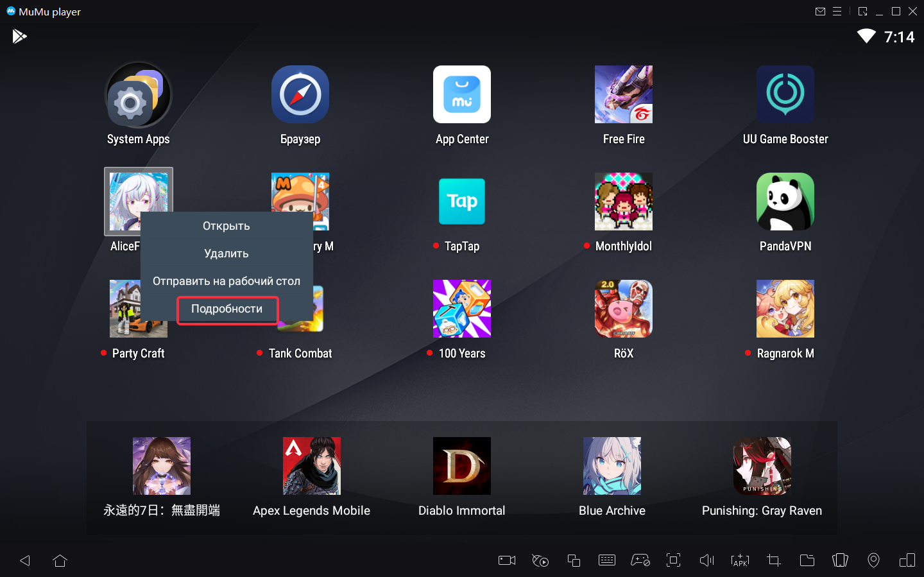The height and width of the screenshot is (577, 924).
Task: Open 永遠的7日 recommended game
Action: click(162, 466)
